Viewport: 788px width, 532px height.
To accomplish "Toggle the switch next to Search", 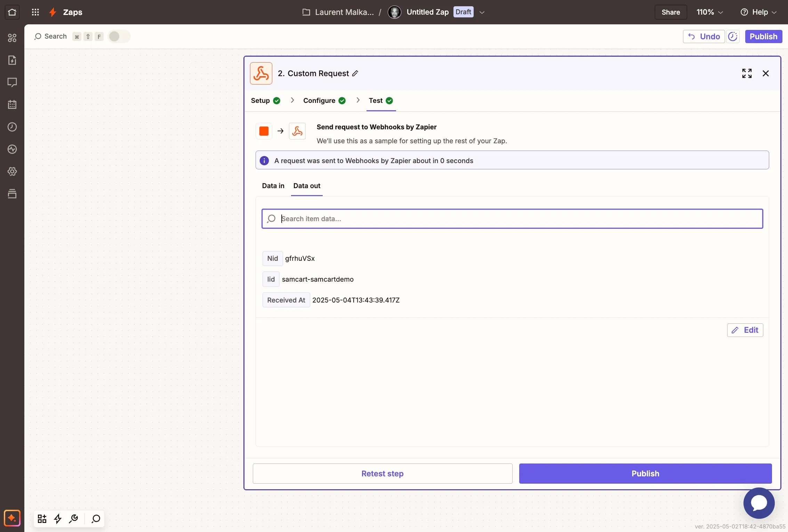I will click(x=119, y=36).
